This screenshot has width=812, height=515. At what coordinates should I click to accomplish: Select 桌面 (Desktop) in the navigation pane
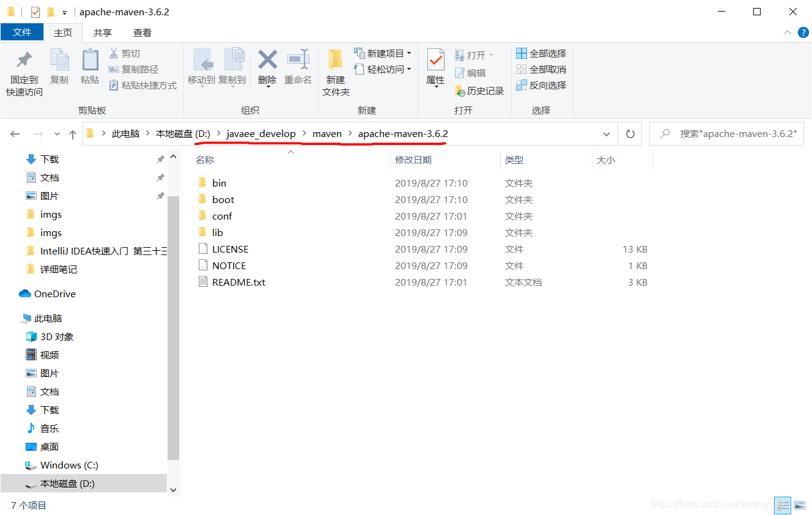50,446
